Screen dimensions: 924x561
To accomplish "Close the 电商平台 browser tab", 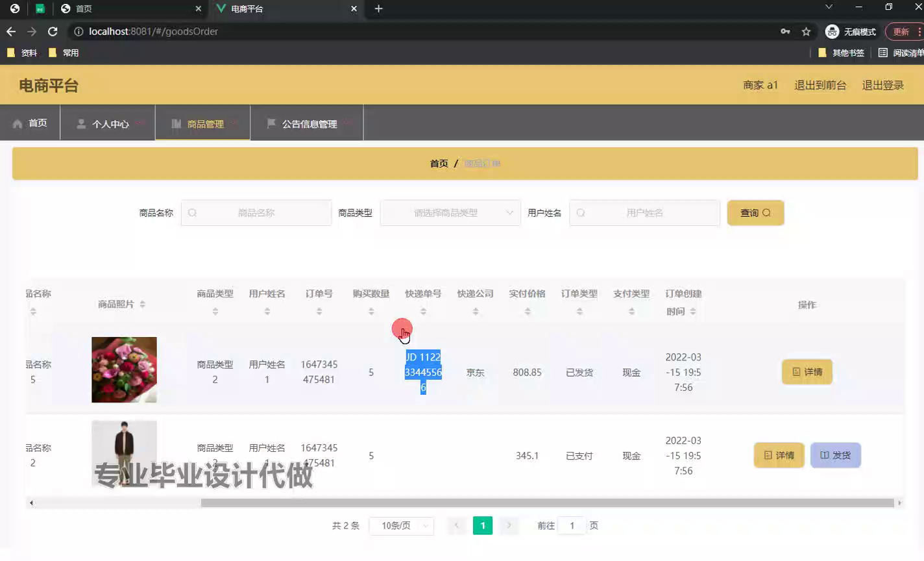I will pos(354,8).
